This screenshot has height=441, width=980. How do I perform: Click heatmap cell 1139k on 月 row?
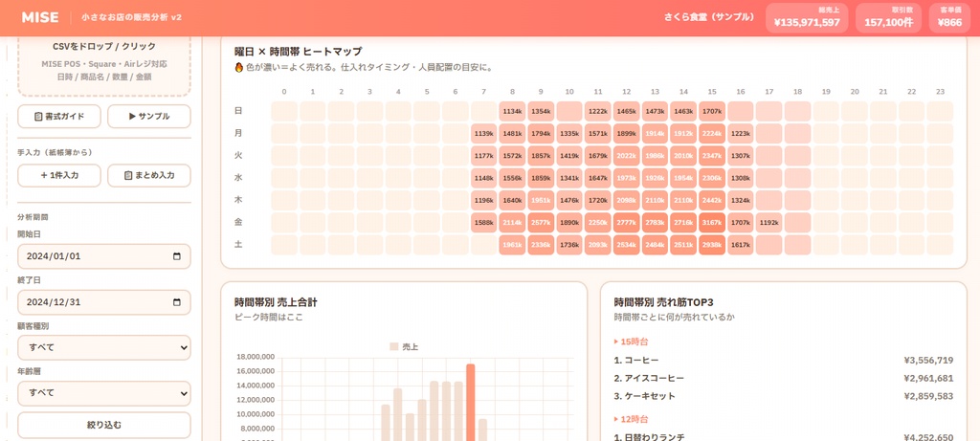coord(484,134)
